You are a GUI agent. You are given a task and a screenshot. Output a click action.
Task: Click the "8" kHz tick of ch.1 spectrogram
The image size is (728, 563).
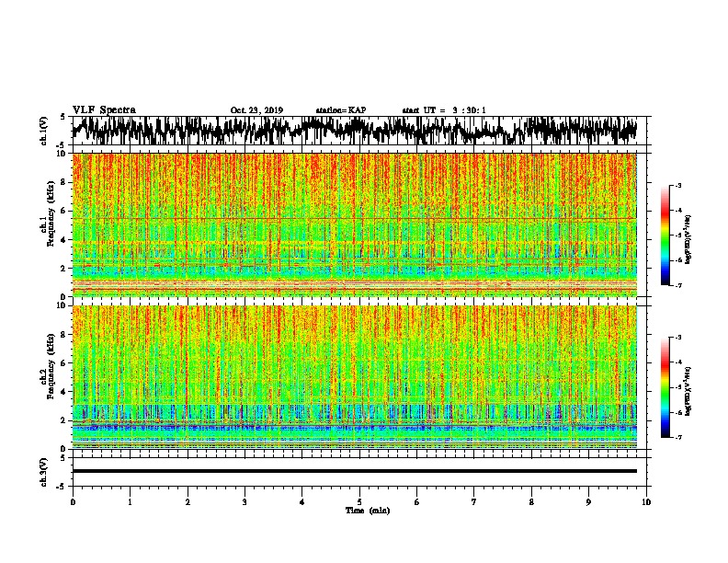64,182
